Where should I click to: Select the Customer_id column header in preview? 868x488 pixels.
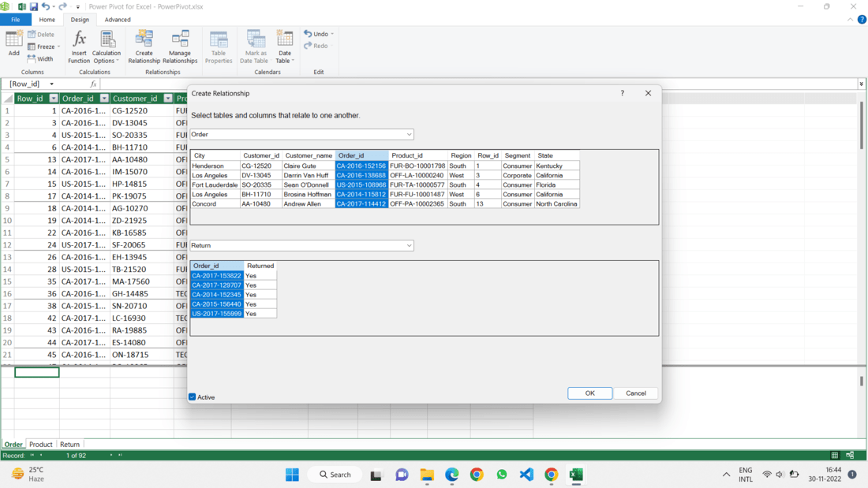pos(261,156)
